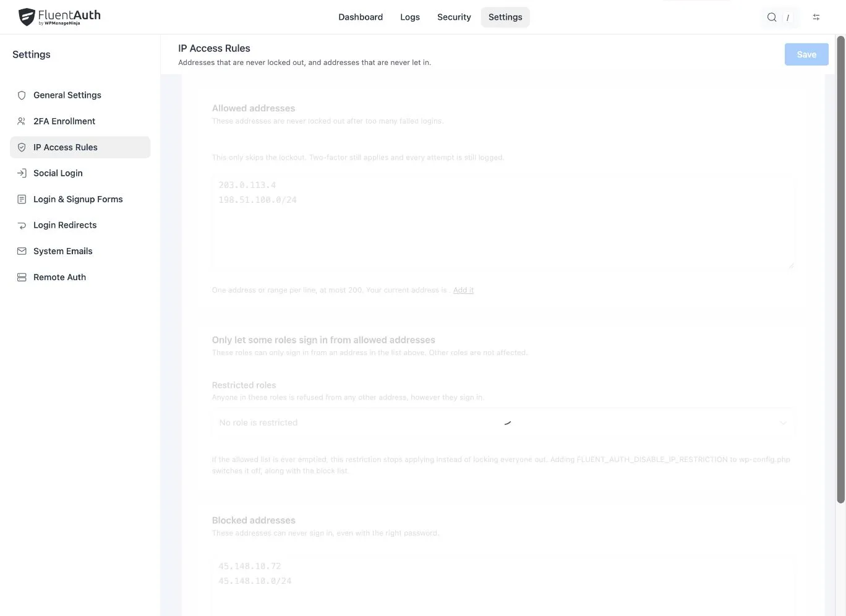Screen dimensions: 846x616
Task: Select the General Settings shield icon
Action: (x=22, y=95)
